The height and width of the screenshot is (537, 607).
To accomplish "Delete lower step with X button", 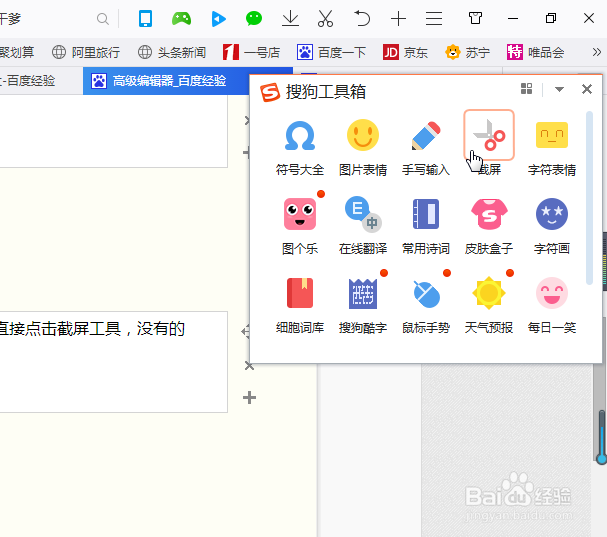I will point(249,365).
